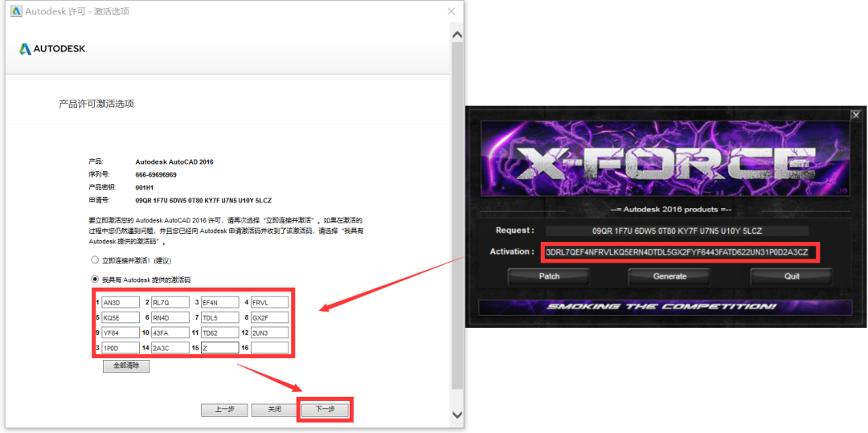
Task: Click activation code field 6 containing RN4D
Action: [170, 317]
